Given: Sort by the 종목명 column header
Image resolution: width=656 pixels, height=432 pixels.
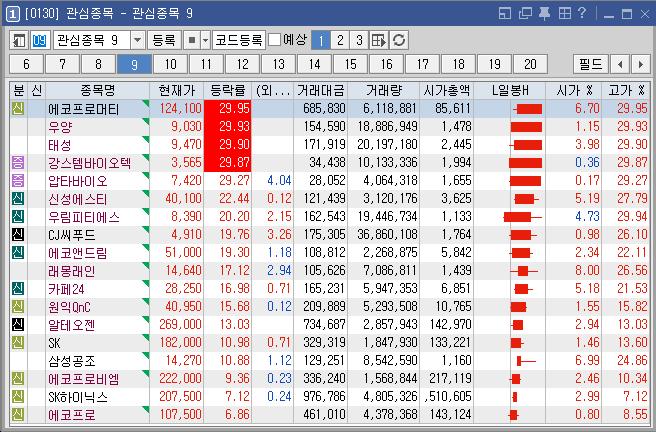Looking at the screenshot, I should click(97, 90).
